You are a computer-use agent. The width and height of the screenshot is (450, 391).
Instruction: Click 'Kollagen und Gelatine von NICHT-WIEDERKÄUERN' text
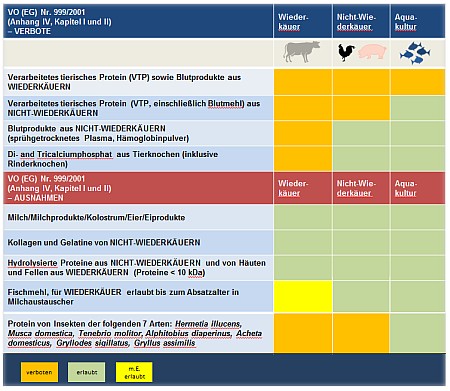tap(104, 242)
